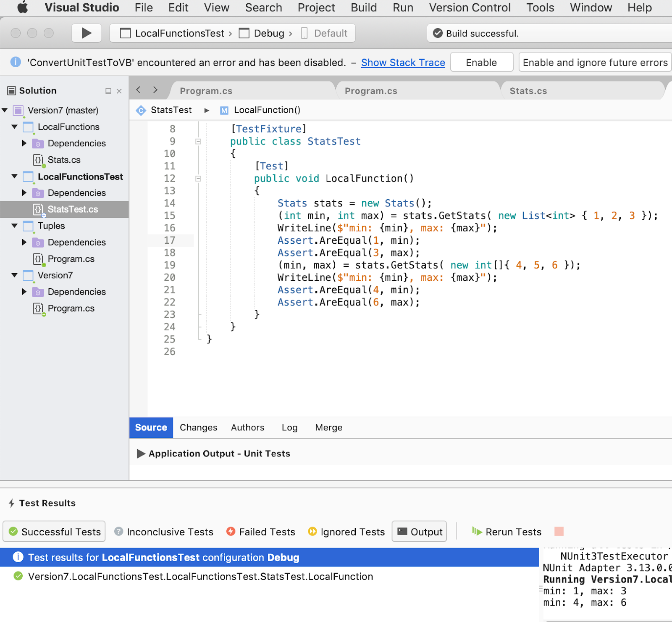672x622 pixels.
Task: Expand the Application Output - Unit Tests panel
Action: click(141, 453)
